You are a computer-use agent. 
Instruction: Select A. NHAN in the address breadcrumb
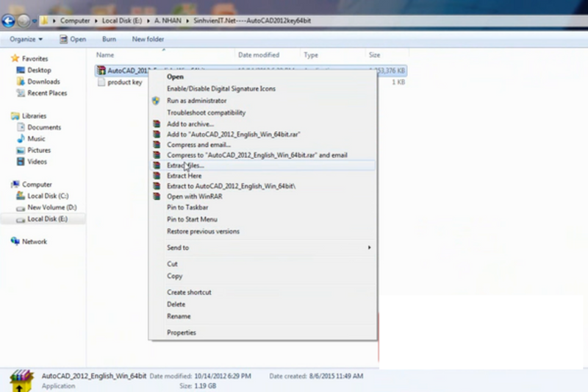(168, 21)
